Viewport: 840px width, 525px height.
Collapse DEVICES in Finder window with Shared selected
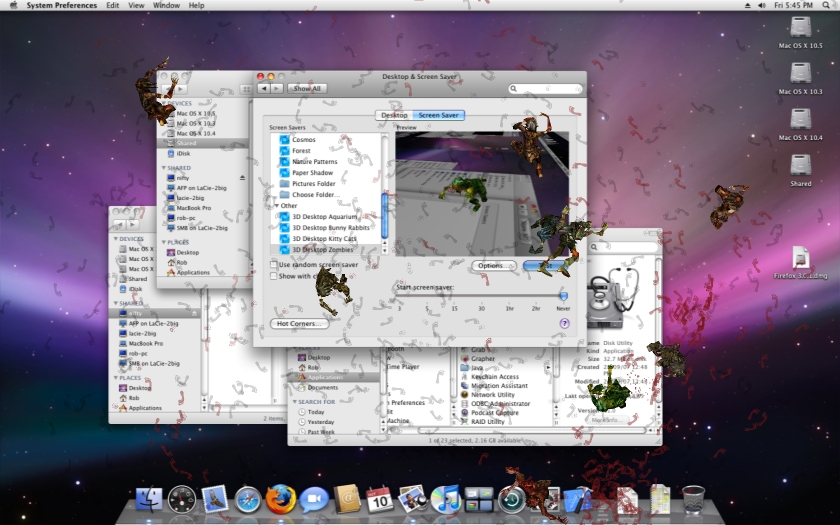(x=164, y=103)
